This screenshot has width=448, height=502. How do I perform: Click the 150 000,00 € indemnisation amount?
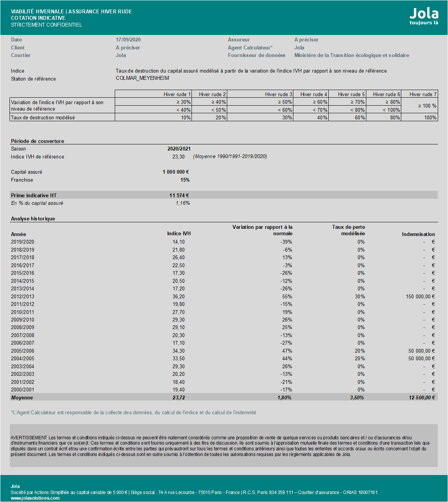click(420, 296)
